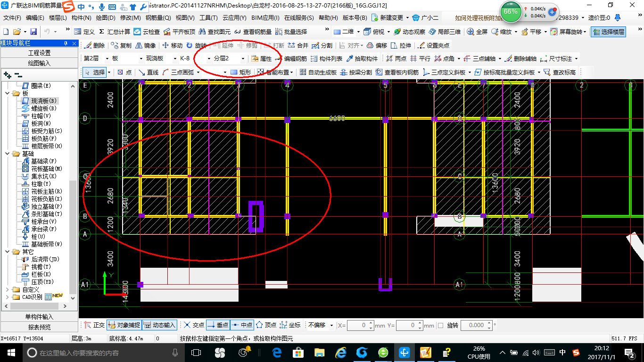The height and width of the screenshot is (362, 644).
Task: Toggle 中点 midpoint snap
Action: coord(242,325)
